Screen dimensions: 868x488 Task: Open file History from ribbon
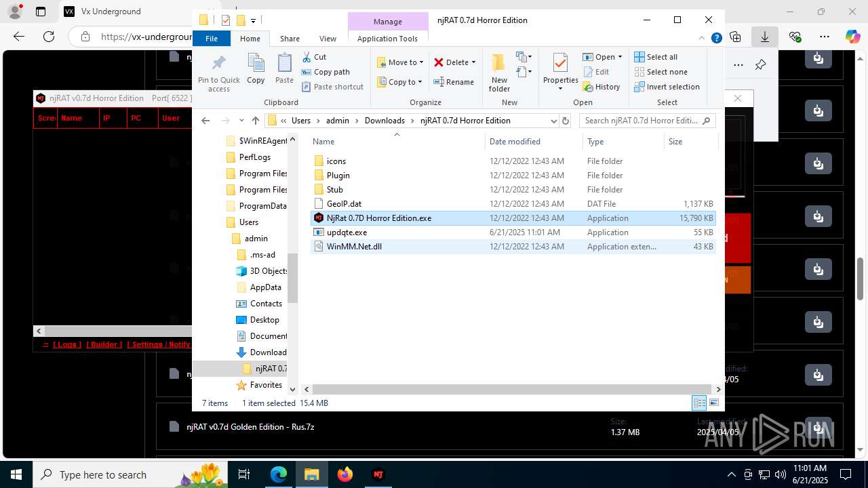click(601, 87)
